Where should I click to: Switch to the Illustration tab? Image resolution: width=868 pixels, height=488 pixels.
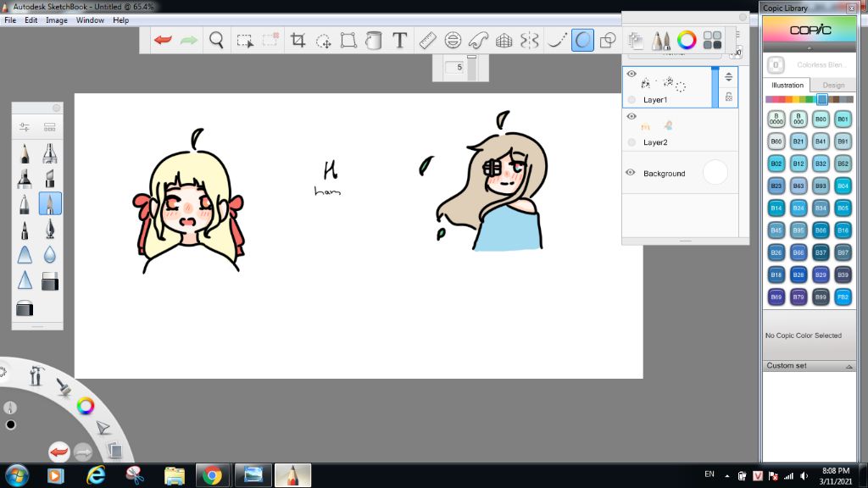click(787, 86)
